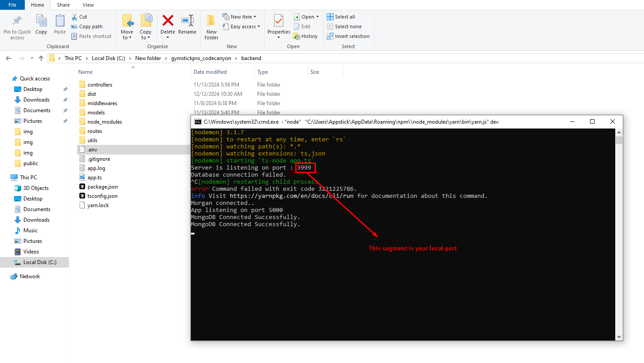Click the Copy path button
The width and height of the screenshot is (644, 363).
[87, 26]
